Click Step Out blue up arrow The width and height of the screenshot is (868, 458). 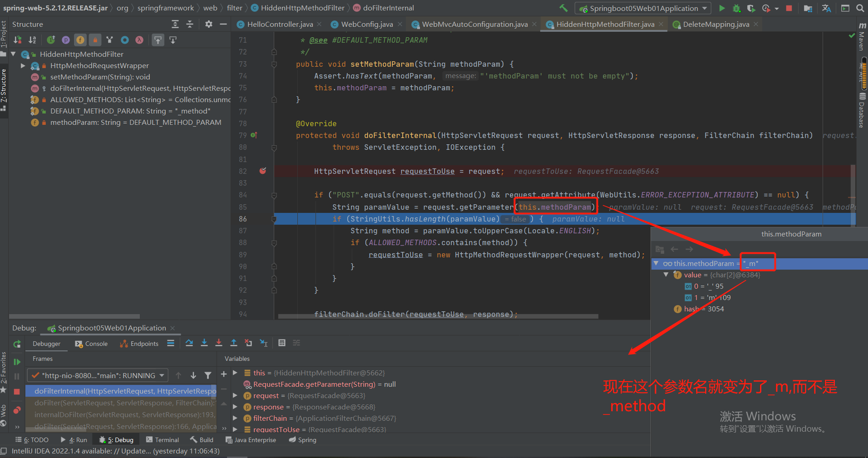tap(234, 343)
